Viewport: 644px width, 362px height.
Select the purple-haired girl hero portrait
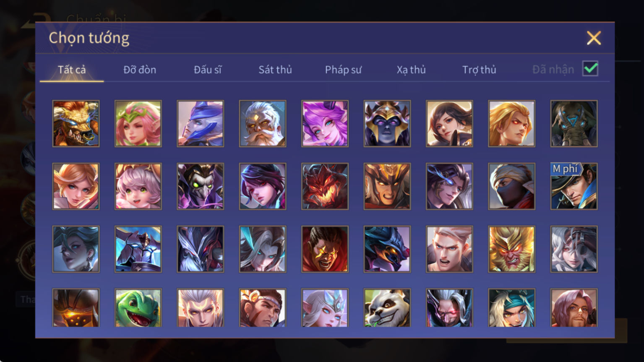click(325, 123)
